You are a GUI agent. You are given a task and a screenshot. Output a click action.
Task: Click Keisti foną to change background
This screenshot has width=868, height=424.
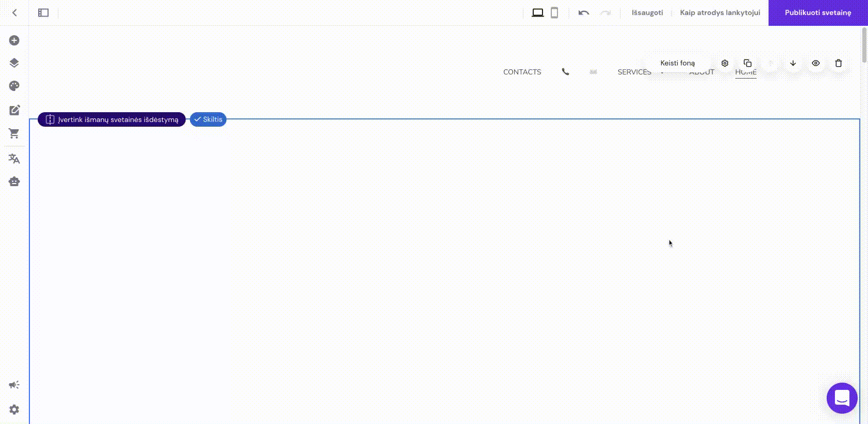tap(677, 63)
